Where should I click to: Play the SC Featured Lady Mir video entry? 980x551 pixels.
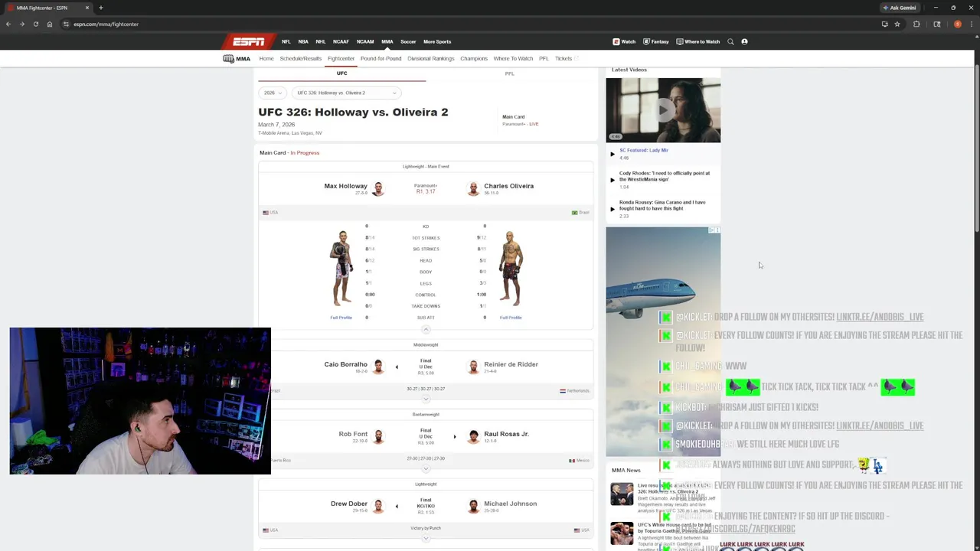click(664, 153)
